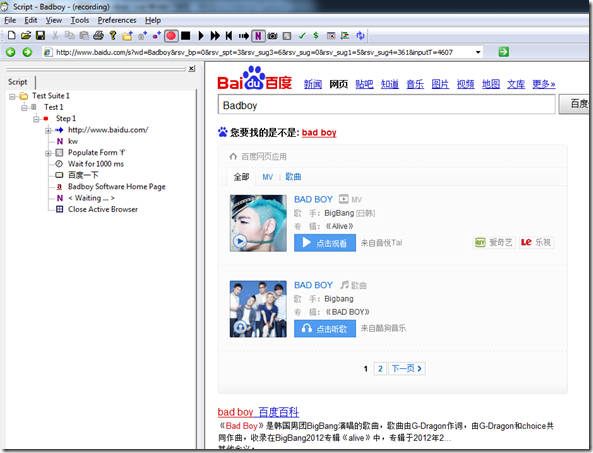Open the 更多» link in Baidu navigation
Screen dimensions: 593x453
click(x=543, y=84)
